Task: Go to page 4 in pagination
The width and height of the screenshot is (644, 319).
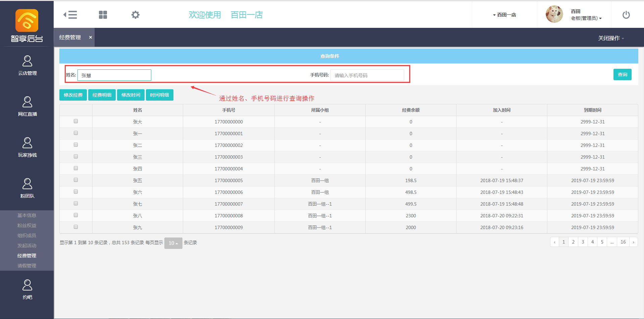Action: click(592, 242)
